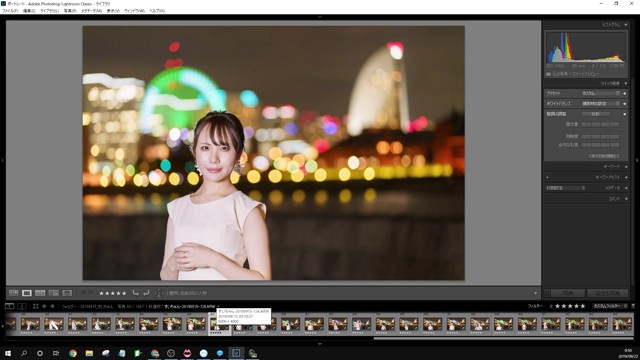This screenshot has width=640, height=360.
Task: Expand the Comments panel
Action: (x=626, y=199)
